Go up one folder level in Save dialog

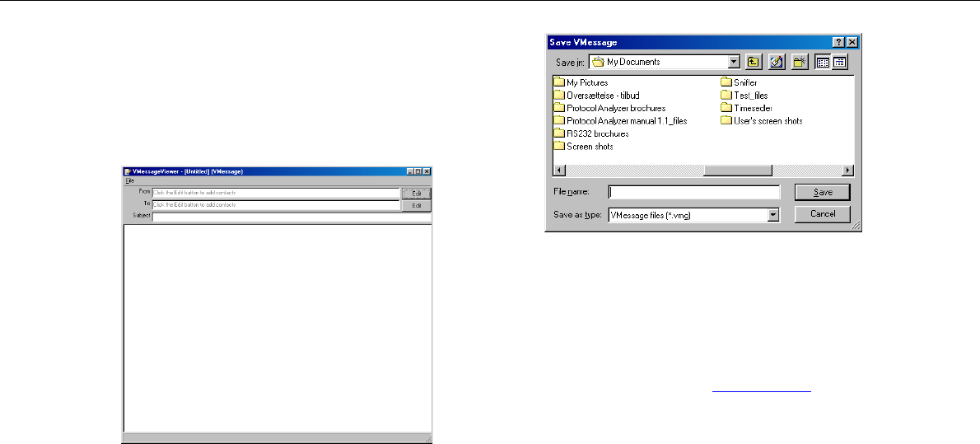754,62
